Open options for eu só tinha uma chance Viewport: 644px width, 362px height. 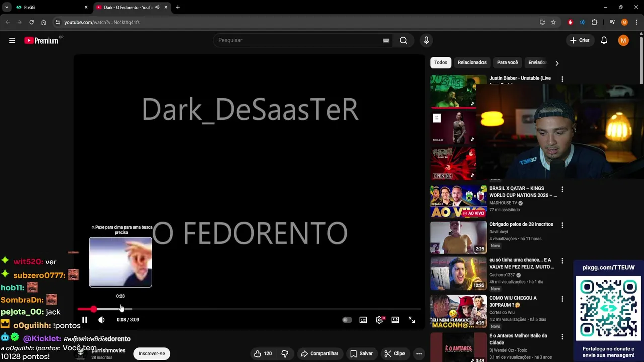pyautogui.click(x=562, y=261)
